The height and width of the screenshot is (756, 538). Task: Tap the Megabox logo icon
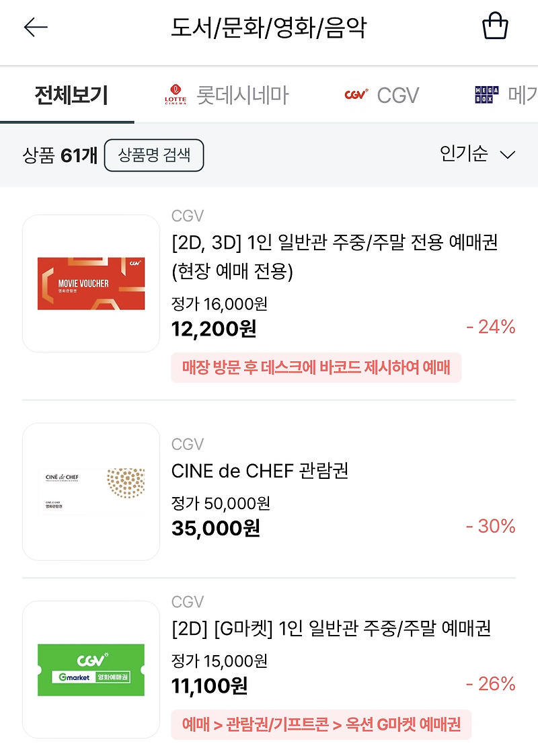pos(487,94)
